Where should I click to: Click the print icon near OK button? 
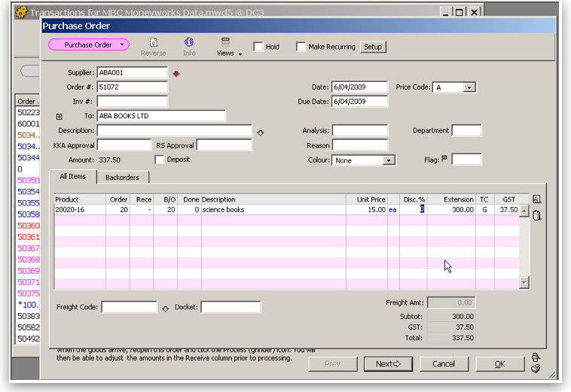[536, 357]
